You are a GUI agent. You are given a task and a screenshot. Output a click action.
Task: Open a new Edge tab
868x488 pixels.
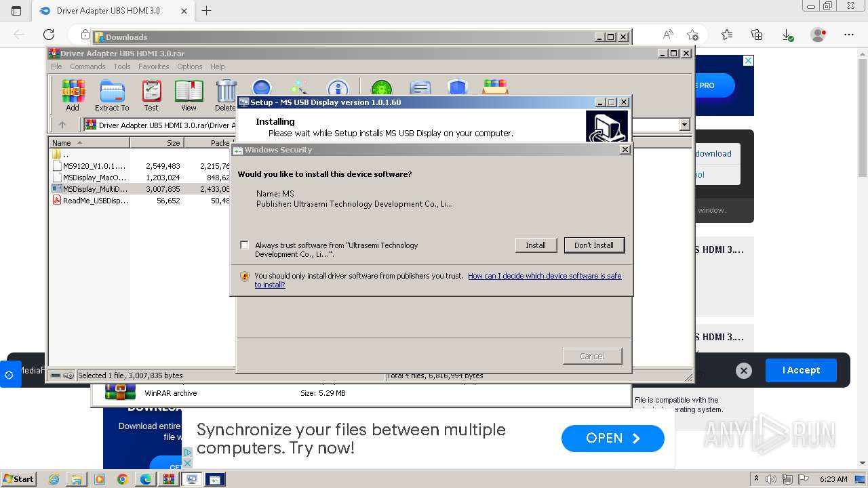click(x=207, y=11)
